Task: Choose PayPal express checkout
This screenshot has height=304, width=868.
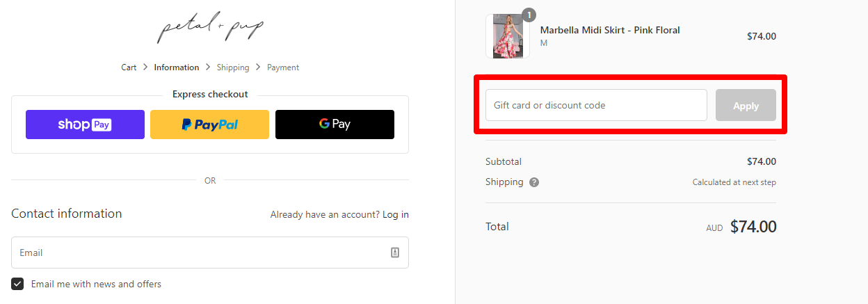Action: coord(209,125)
